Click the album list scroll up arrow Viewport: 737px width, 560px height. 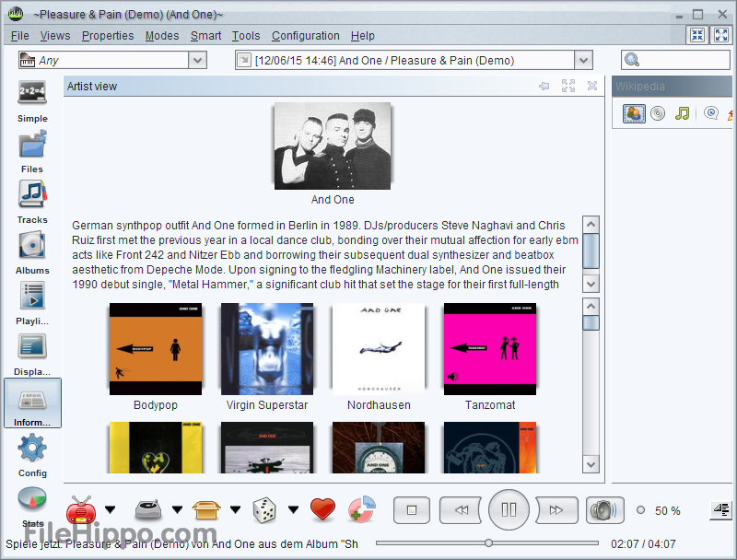click(591, 307)
